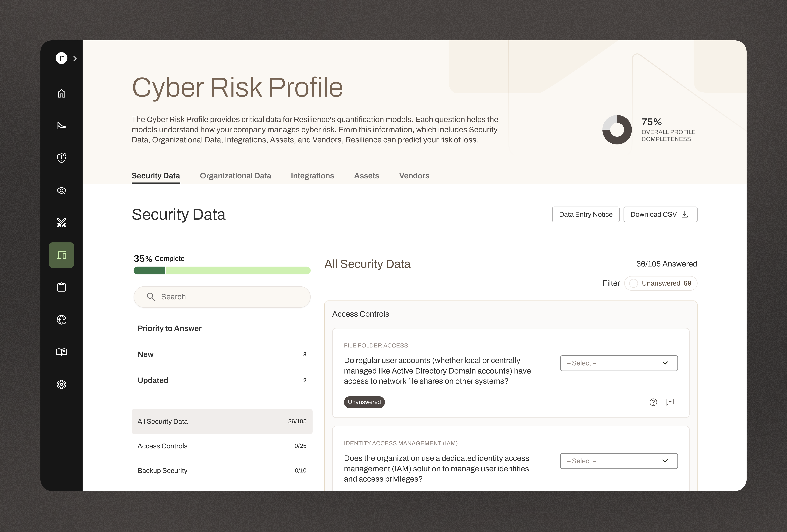Screen dimensions: 787x532
Task: Toggle the Unanswered filter switch
Action: 633,283
